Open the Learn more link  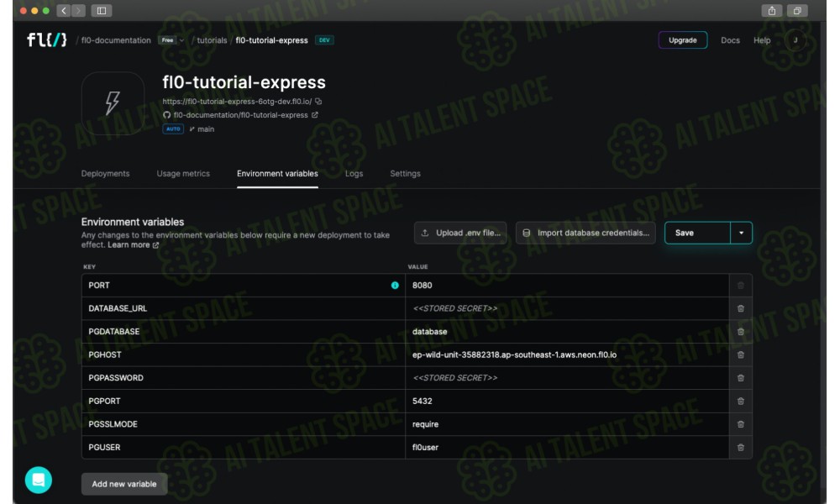click(x=133, y=244)
